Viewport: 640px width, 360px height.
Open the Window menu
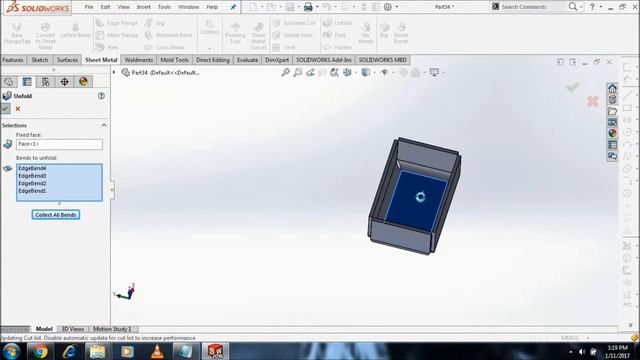pos(189,7)
